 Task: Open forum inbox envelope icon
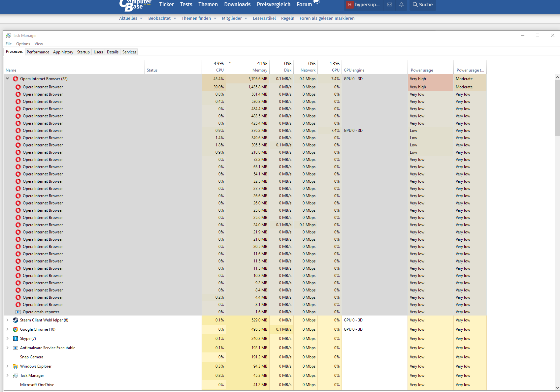(x=390, y=5)
